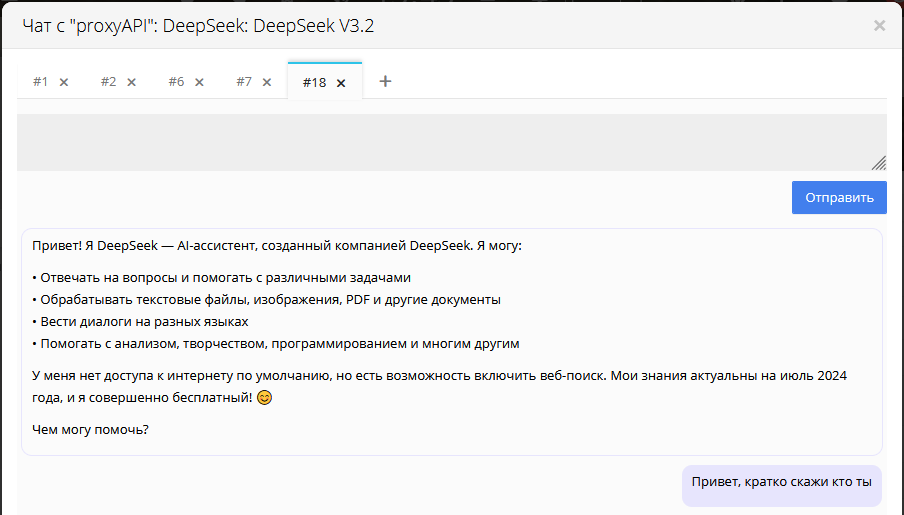Click bullet 'Помогать с анализом, творчеством'
Screen dimensions: 904x515
pyautogui.click(x=276, y=344)
